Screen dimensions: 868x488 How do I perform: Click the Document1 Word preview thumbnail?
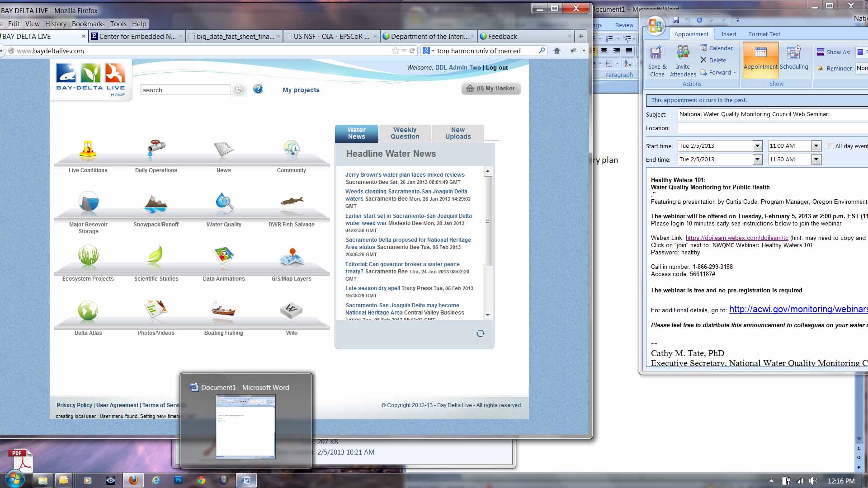click(245, 427)
